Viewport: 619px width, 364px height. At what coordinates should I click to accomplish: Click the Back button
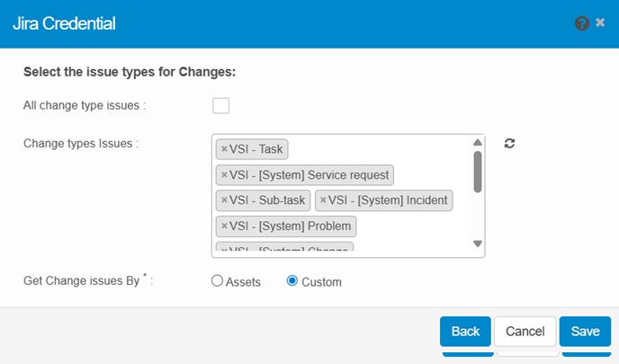[465, 332]
